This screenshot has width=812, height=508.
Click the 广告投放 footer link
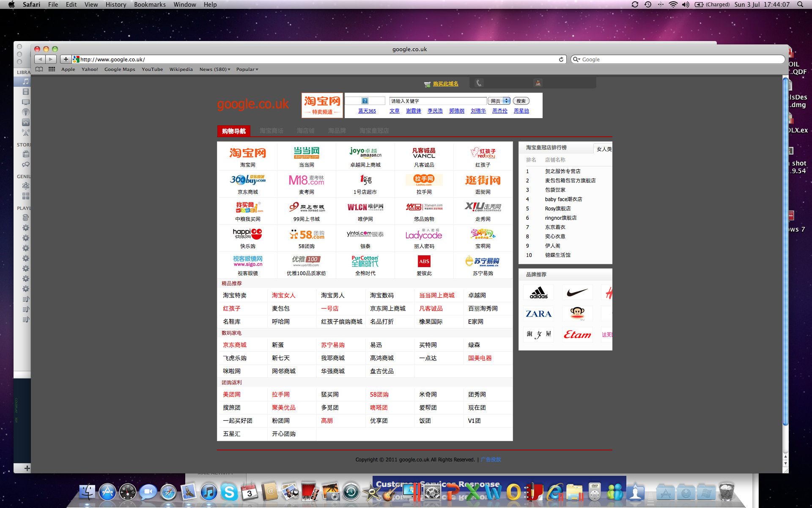click(x=491, y=459)
